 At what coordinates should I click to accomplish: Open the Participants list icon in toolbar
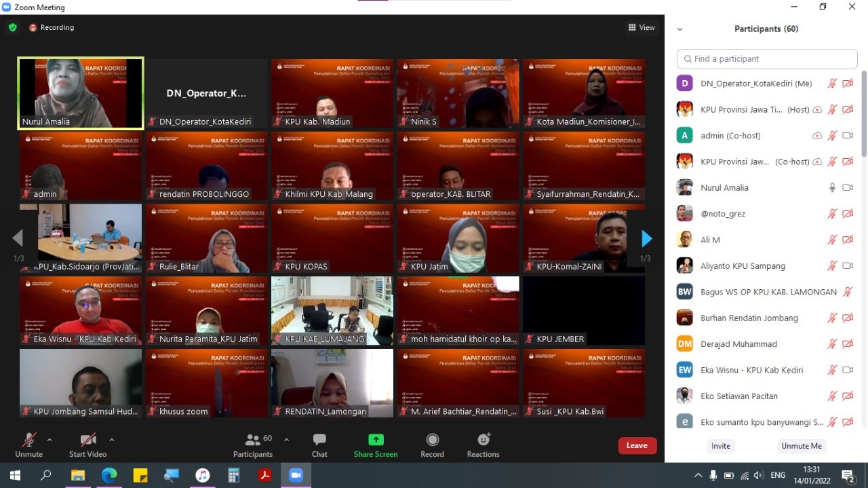coord(253,441)
